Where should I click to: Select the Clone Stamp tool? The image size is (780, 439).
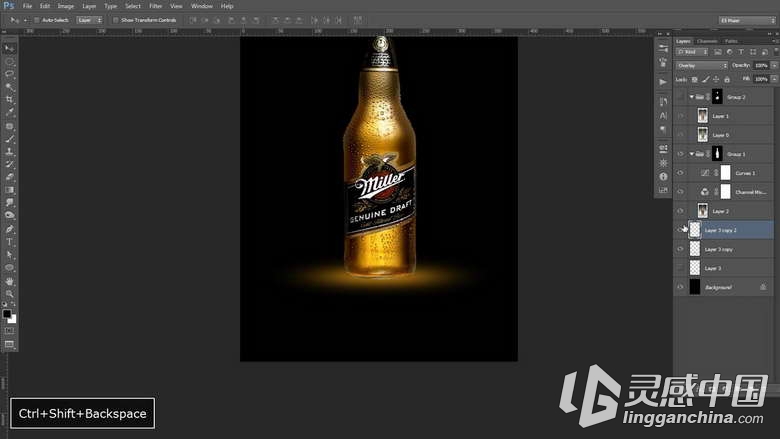click(9, 152)
